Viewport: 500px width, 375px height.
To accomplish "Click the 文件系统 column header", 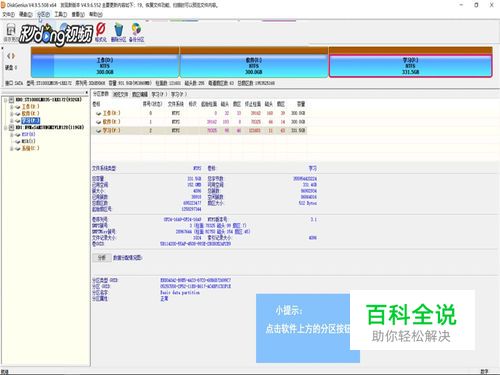I will pyautogui.click(x=176, y=104).
